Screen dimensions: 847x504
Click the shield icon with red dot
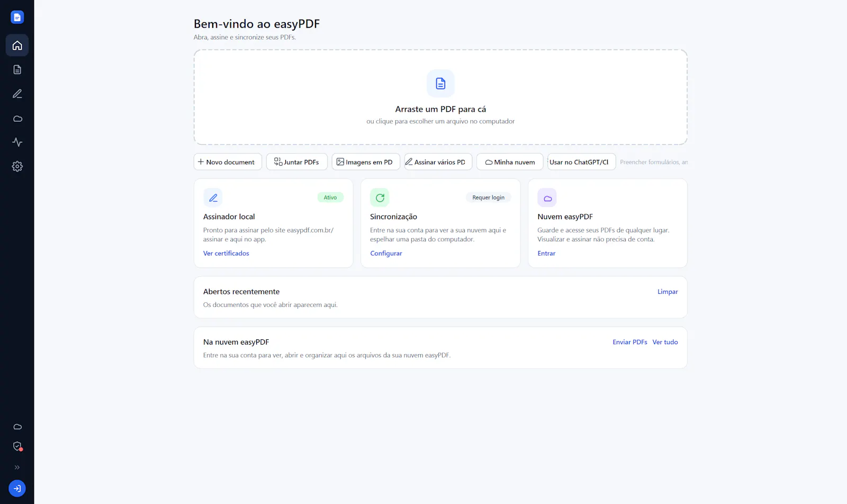coord(17,446)
